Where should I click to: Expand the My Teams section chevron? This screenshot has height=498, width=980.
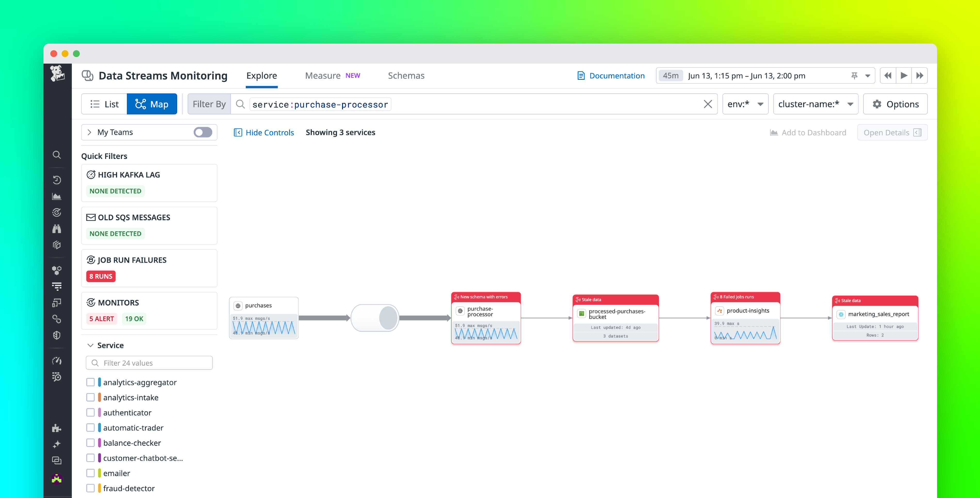click(x=90, y=132)
